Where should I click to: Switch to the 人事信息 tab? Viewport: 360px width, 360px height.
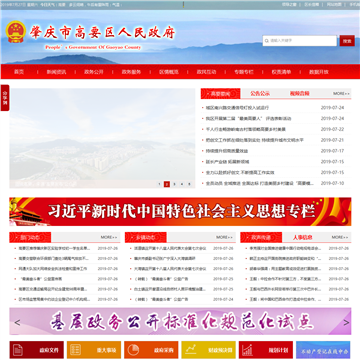point(303,237)
